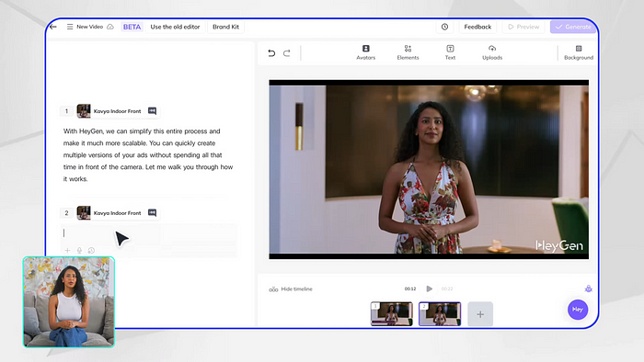Click the assistant robot icon near timeline
This screenshot has height=362, width=644.
click(589, 288)
